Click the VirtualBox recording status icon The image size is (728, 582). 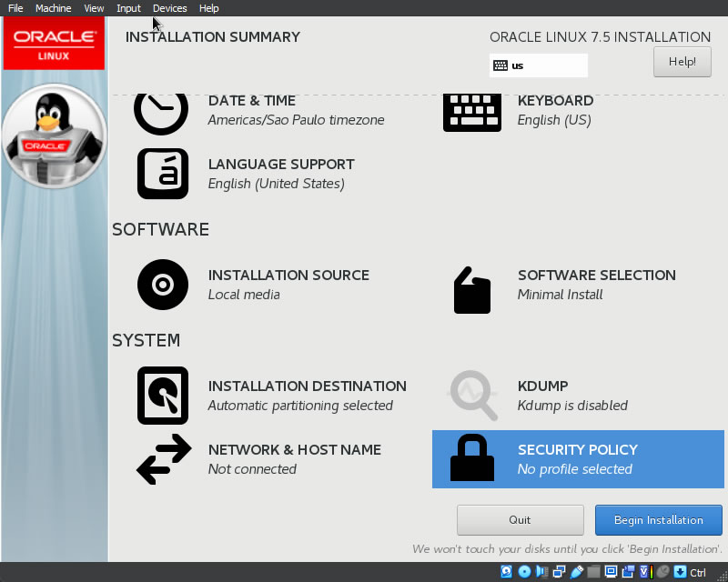point(628,572)
